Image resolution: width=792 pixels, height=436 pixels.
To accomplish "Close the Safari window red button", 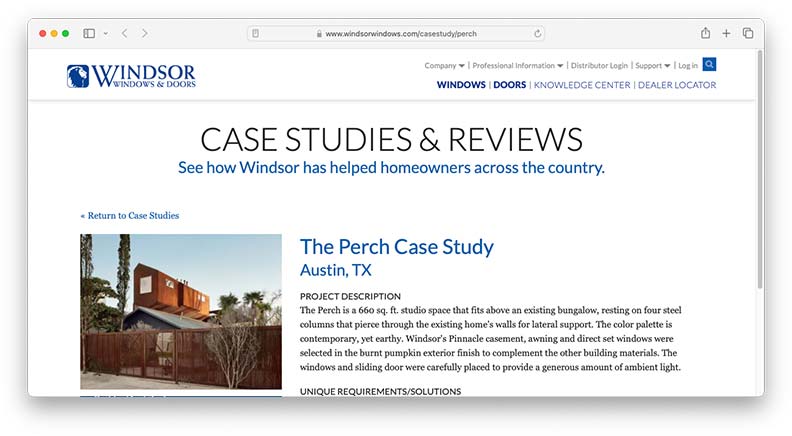I will click(x=43, y=33).
